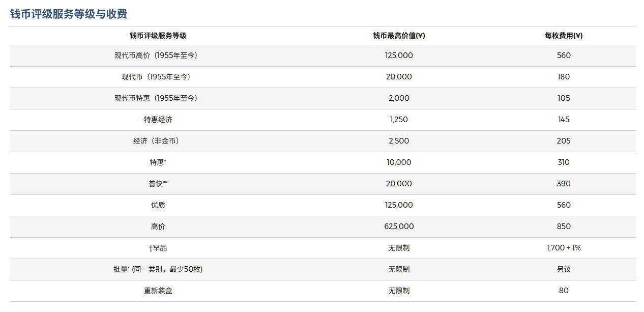Image resolution: width=644 pixels, height=312 pixels.
Task: Click the 特惠* tier label
Action: click(158, 162)
